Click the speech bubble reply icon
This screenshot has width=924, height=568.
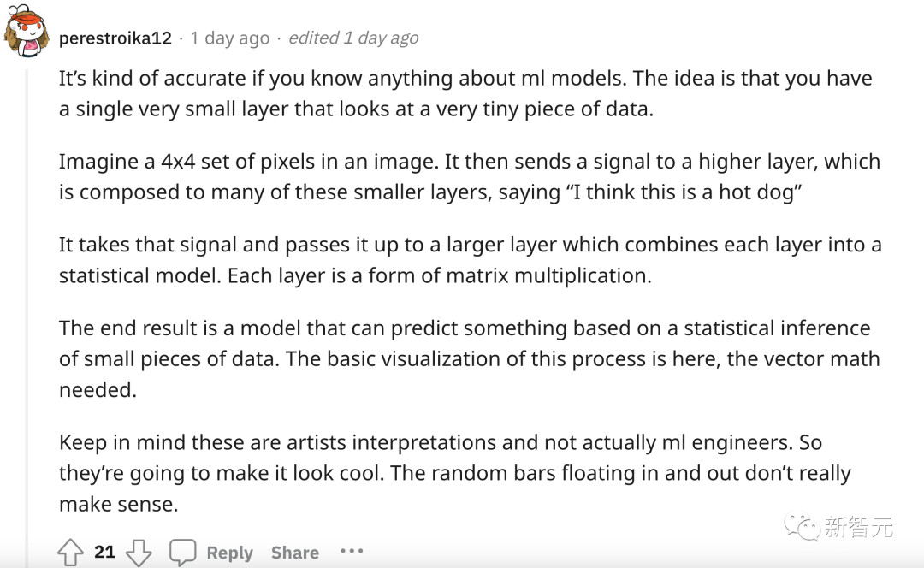click(x=183, y=552)
